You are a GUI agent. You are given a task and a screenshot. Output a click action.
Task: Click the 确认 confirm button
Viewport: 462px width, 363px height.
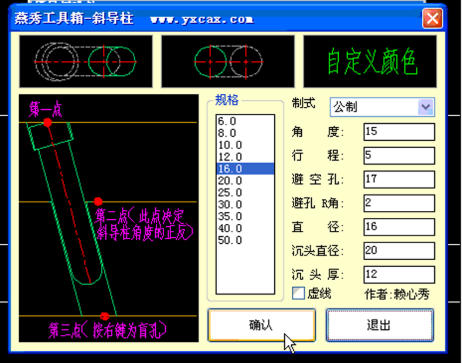tap(262, 325)
